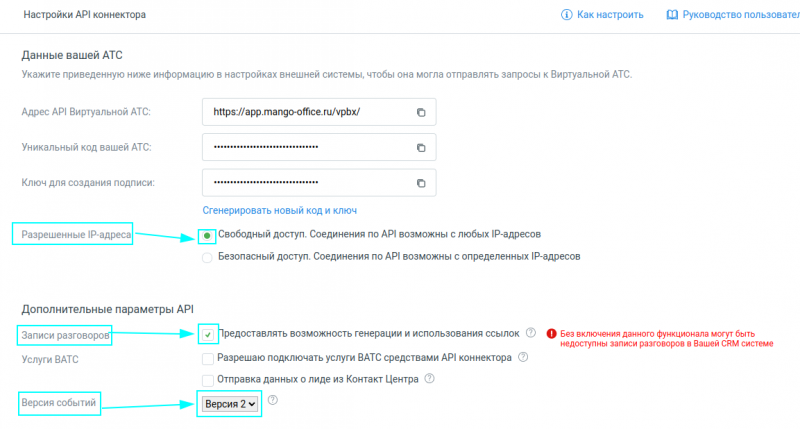Enable sending lead data from Контакт Центра
Screen dimensions: 800x429
[207, 380]
